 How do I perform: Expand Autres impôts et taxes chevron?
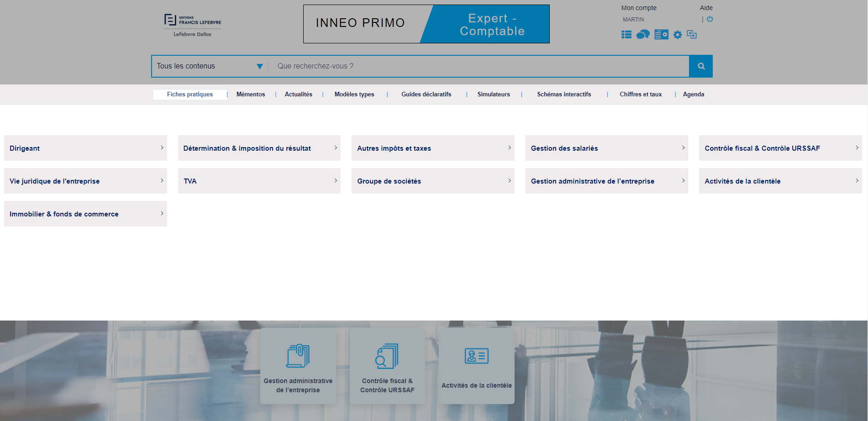pyautogui.click(x=510, y=147)
